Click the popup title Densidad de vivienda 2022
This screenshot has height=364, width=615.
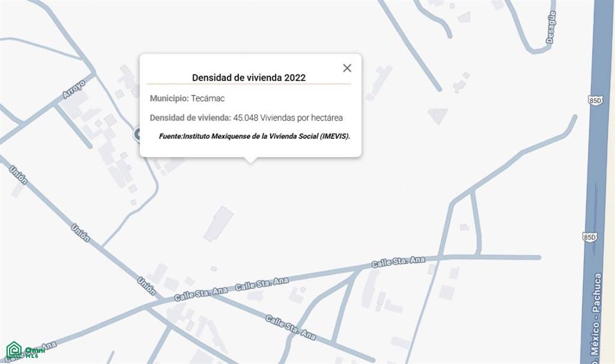pyautogui.click(x=249, y=77)
